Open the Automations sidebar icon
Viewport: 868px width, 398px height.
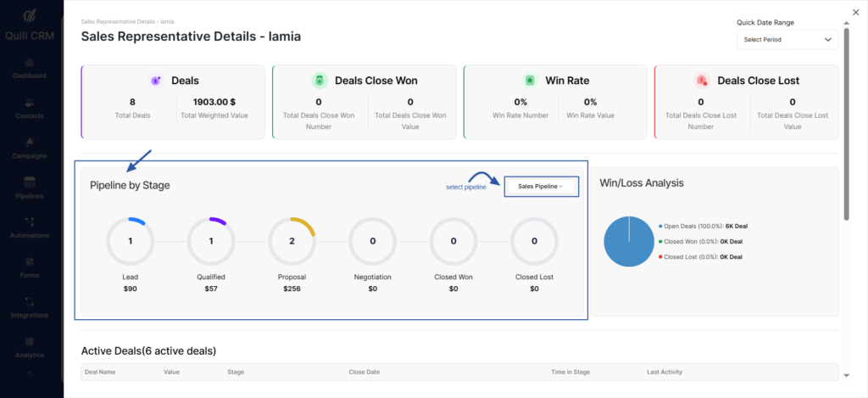click(x=30, y=221)
